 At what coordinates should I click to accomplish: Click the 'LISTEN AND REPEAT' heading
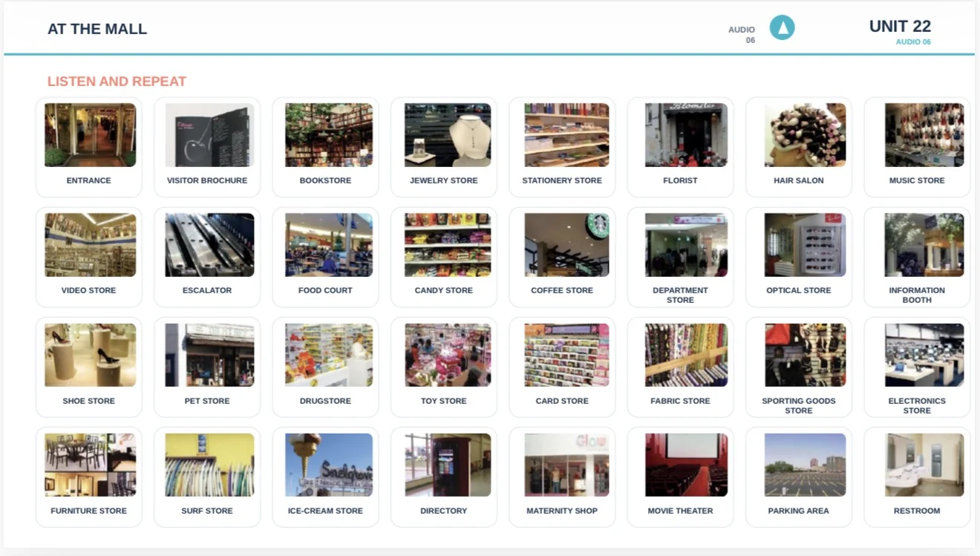(117, 82)
